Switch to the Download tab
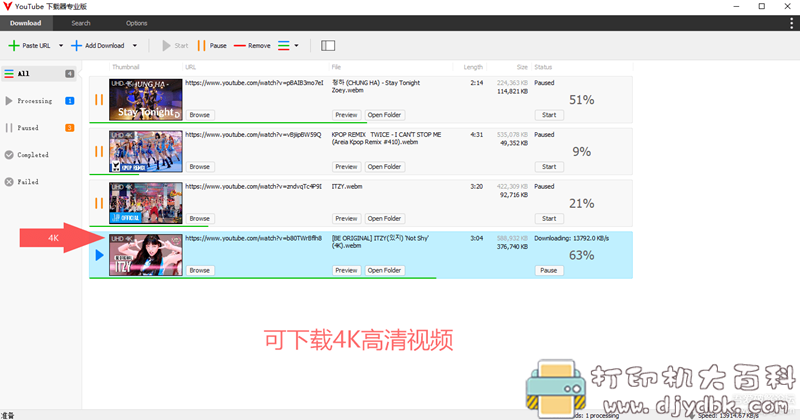 [x=26, y=23]
